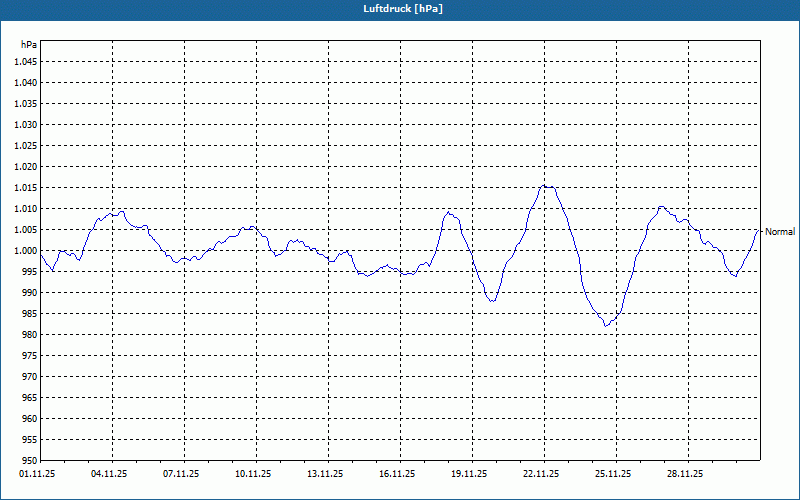
Task: Click the 16.11.25 date label
Action: (x=397, y=474)
